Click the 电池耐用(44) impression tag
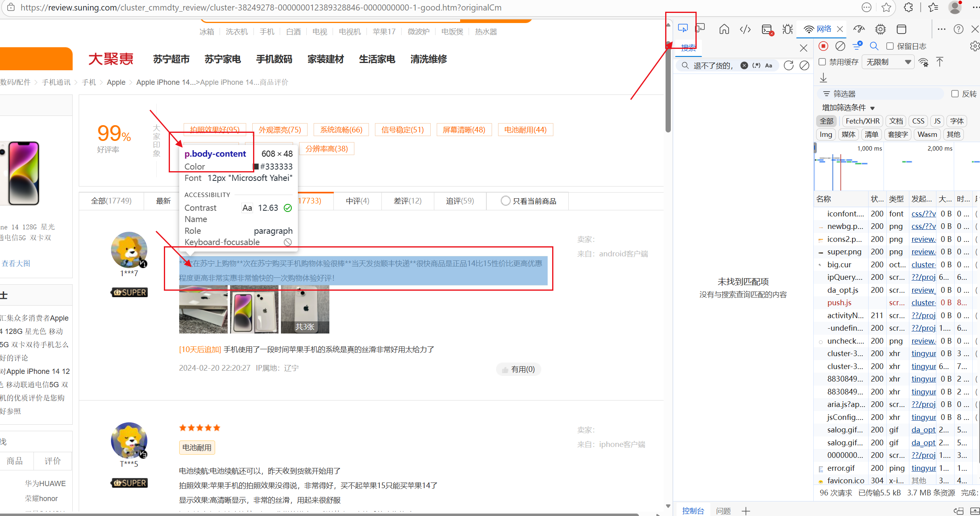Image resolution: width=980 pixels, height=516 pixels. point(526,130)
